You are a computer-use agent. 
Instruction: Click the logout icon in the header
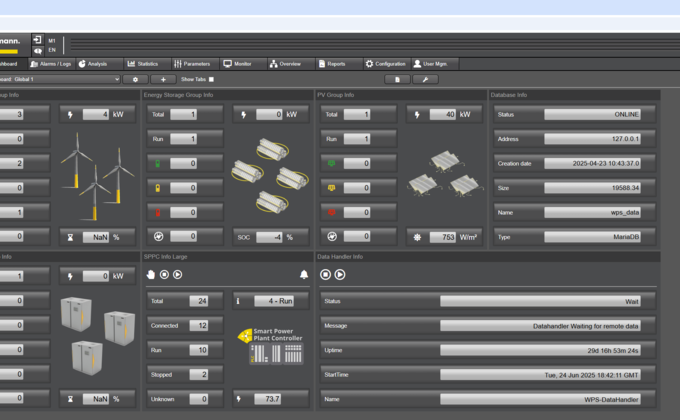pyautogui.click(x=38, y=40)
